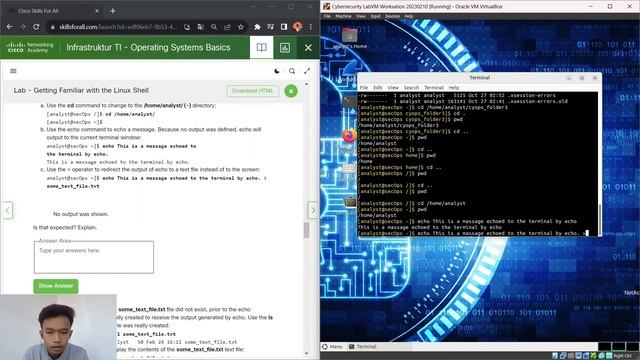The image size is (640, 360).
Task: Reload the Skills For All page
Action: (x=36, y=27)
